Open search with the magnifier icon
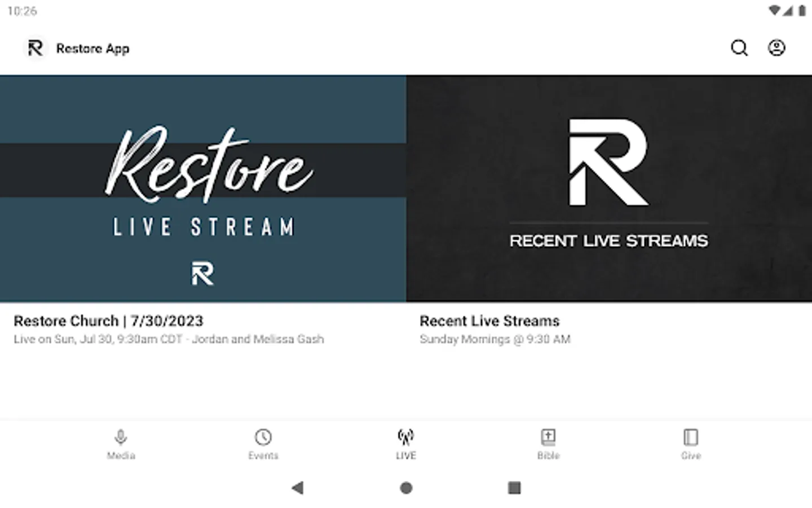 point(739,48)
